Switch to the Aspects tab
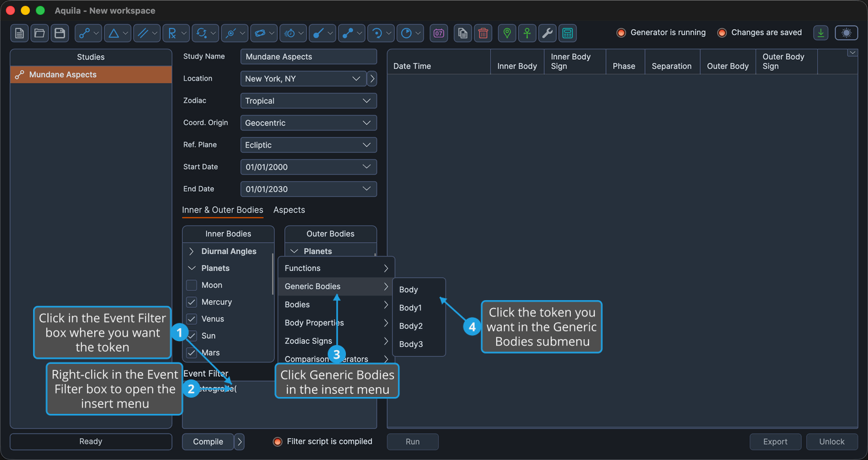Image resolution: width=868 pixels, height=460 pixels. tap(289, 210)
